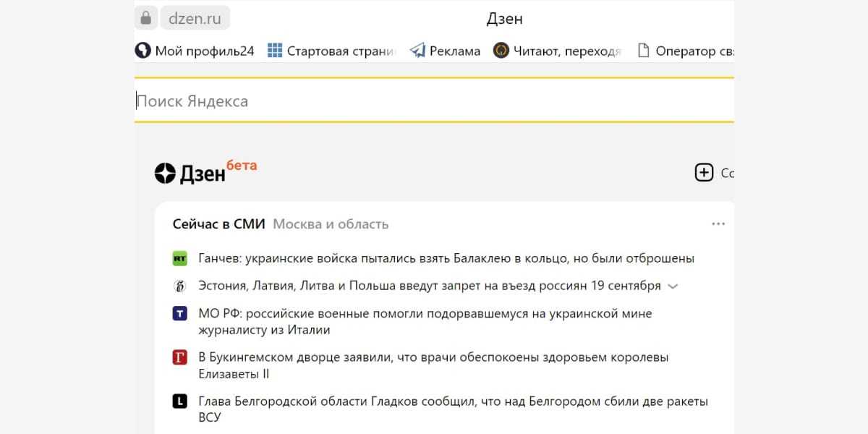This screenshot has width=868, height=434.
Task: Expand the Estonia entry ban story chevron
Action: pyautogui.click(x=673, y=286)
